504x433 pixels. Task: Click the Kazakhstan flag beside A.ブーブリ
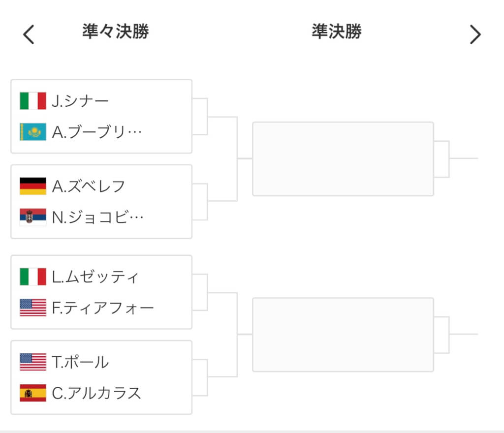[x=33, y=132]
